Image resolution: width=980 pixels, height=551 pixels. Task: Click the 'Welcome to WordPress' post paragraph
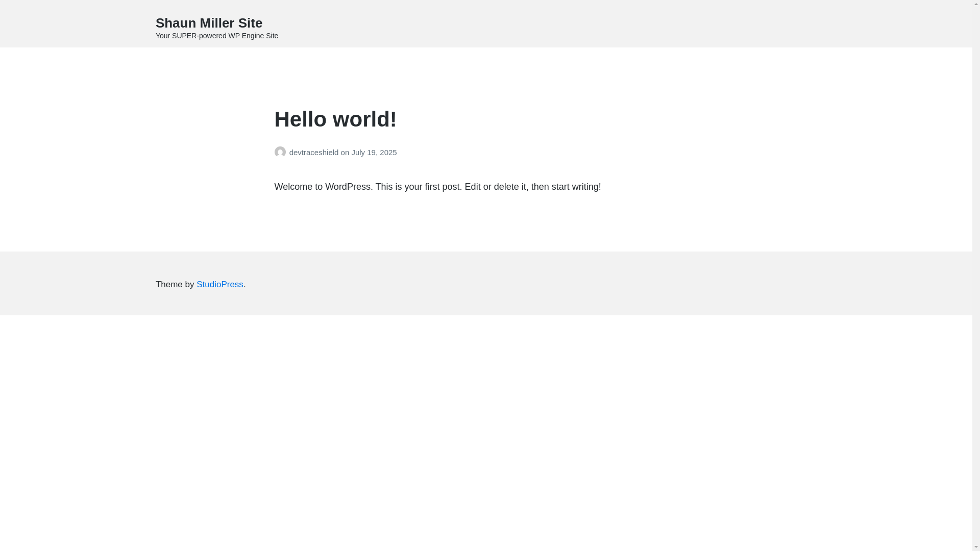pos(437,187)
